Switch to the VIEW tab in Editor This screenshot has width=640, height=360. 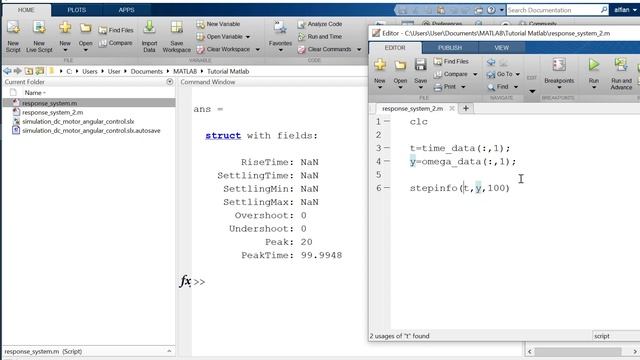point(502,48)
